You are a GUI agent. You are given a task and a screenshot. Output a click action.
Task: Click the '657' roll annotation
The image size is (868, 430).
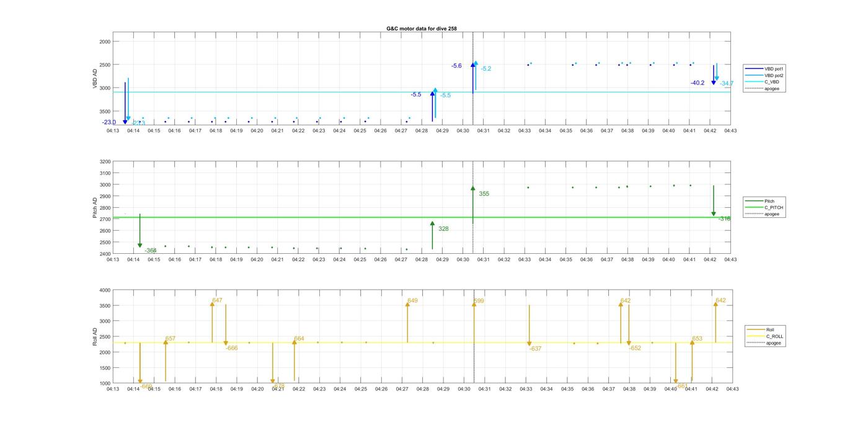170,339
